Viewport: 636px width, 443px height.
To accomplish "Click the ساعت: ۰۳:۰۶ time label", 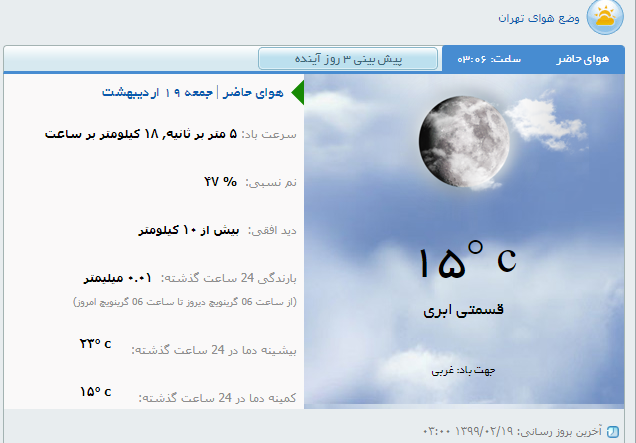I will (x=489, y=59).
